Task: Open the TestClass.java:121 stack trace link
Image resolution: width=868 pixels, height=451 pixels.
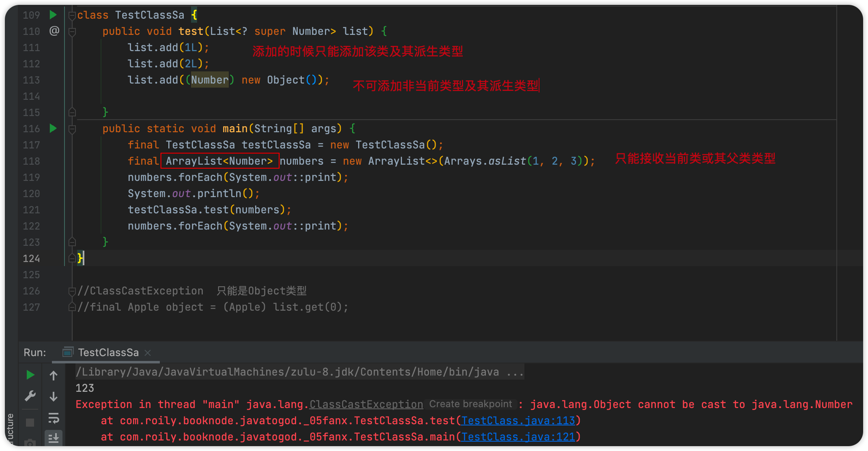Action: tap(518, 437)
